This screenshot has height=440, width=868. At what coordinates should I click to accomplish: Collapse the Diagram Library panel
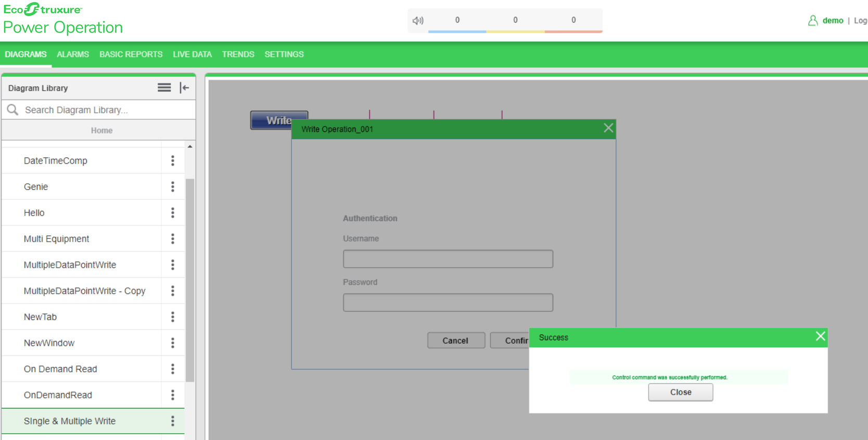tap(184, 88)
